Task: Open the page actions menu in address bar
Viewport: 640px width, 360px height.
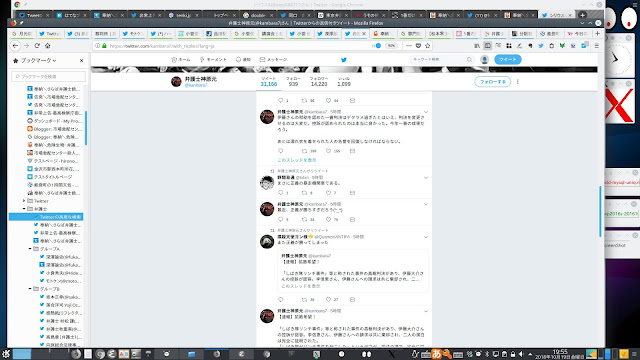Action: [x=409, y=46]
